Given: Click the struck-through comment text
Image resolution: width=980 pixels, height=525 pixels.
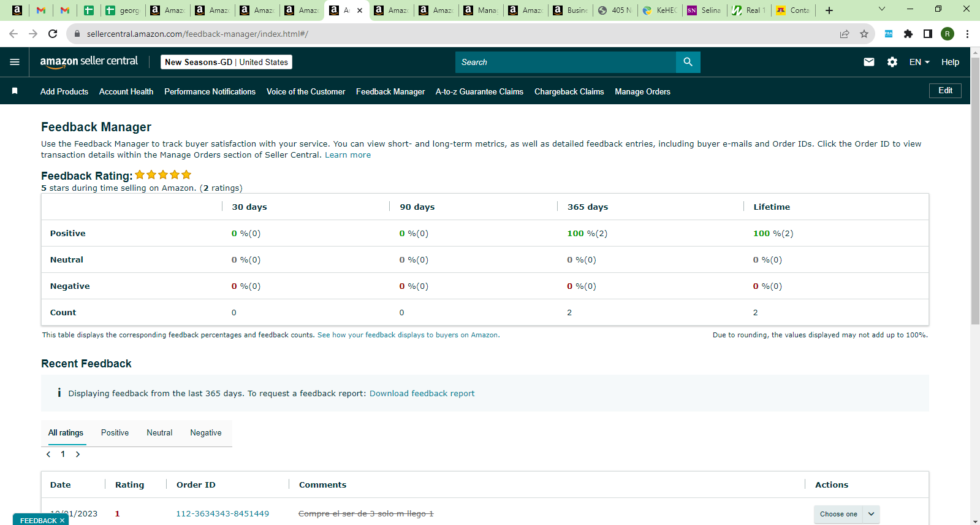Looking at the screenshot, I should pos(366,514).
